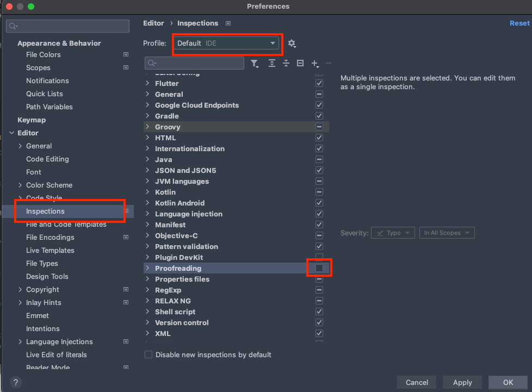The height and width of the screenshot is (392, 532).
Task: Uncheck the Shell script checkbox
Action: click(319, 312)
